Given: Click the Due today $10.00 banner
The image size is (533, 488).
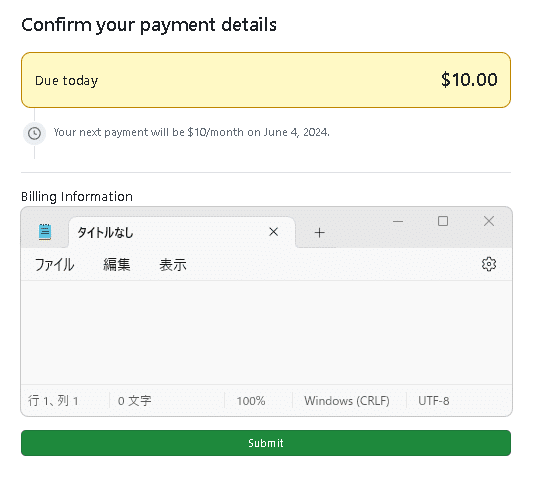Looking at the screenshot, I should (266, 80).
